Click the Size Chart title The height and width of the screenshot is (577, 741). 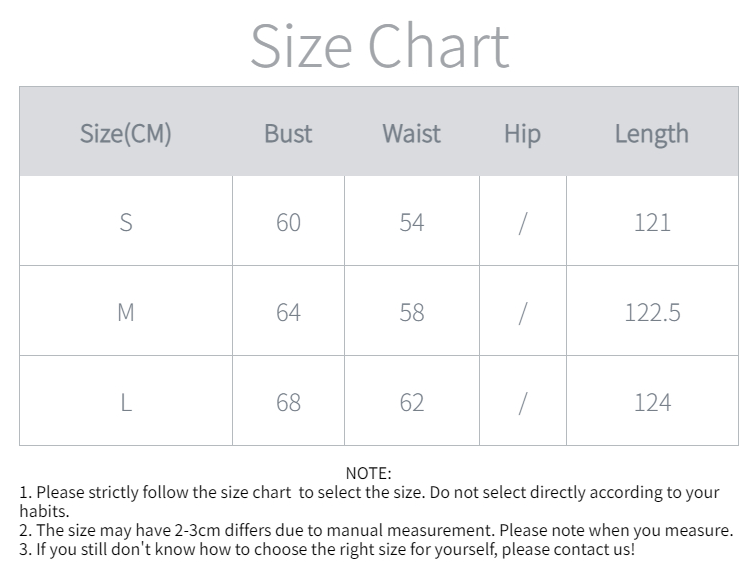pyautogui.click(x=379, y=45)
